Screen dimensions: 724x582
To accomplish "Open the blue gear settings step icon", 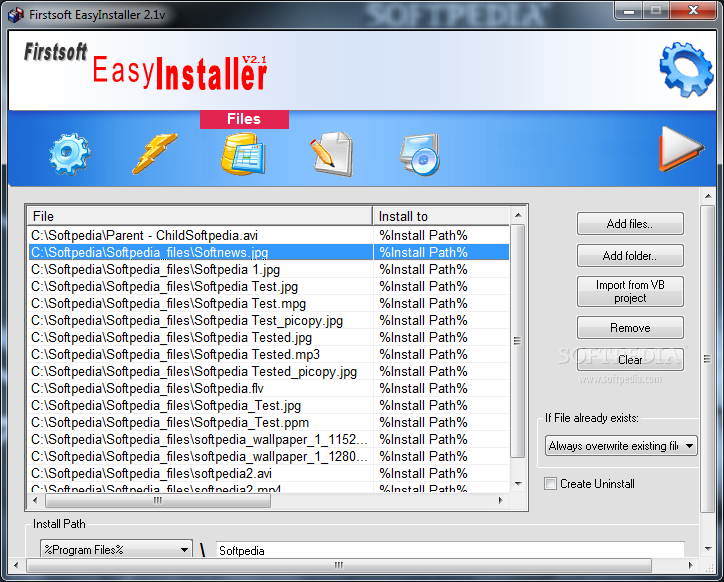I will point(69,154).
